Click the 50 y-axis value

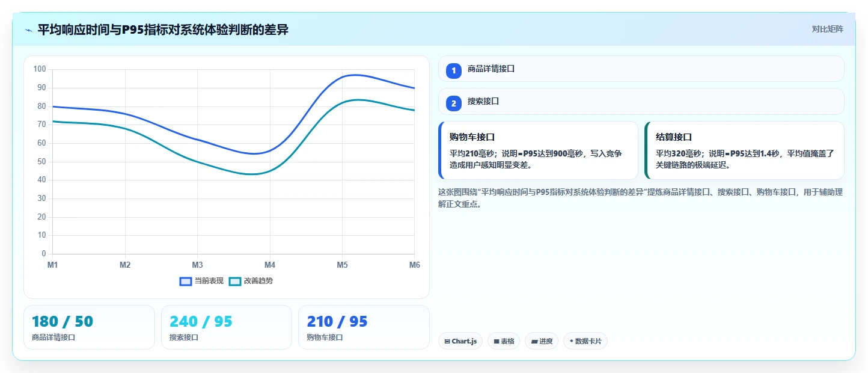point(42,161)
